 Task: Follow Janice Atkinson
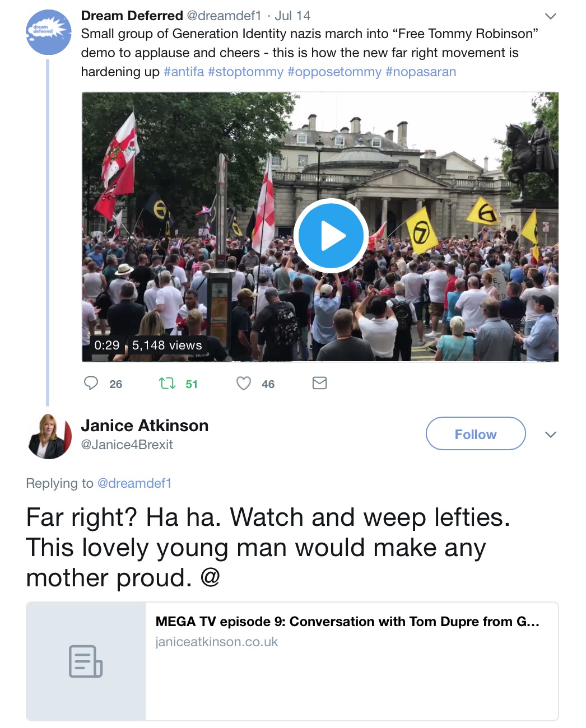click(476, 434)
